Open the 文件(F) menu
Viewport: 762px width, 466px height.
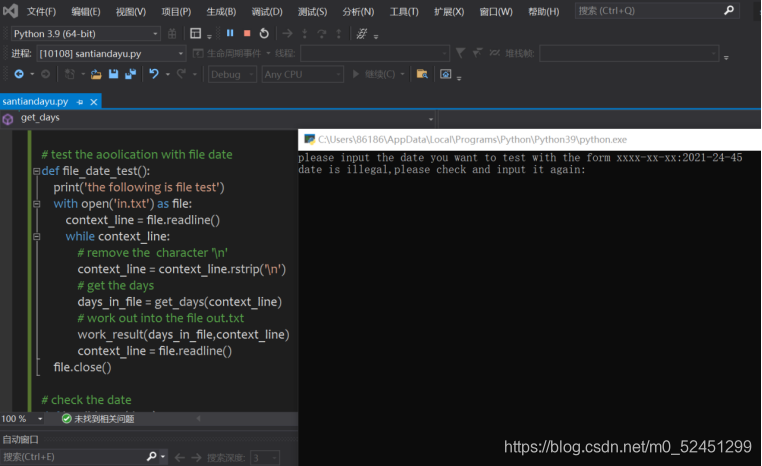41,12
